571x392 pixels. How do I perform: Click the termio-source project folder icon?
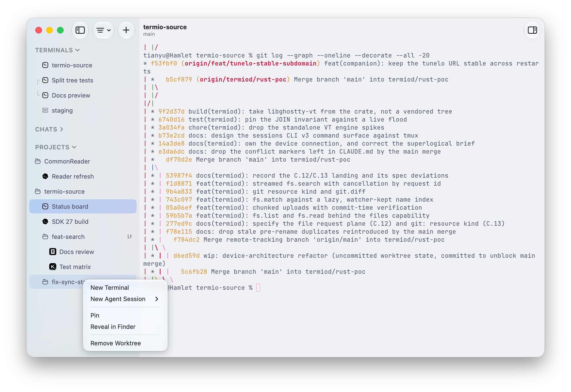point(38,191)
